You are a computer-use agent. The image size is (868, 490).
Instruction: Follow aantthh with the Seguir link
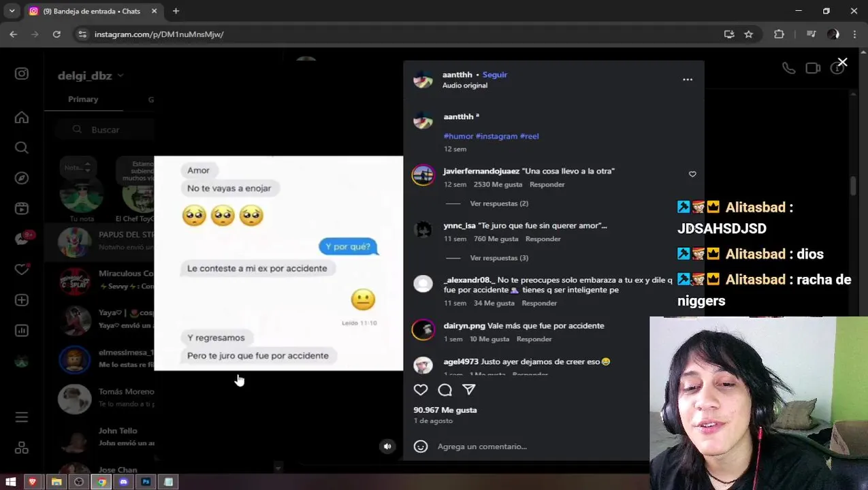pos(495,75)
